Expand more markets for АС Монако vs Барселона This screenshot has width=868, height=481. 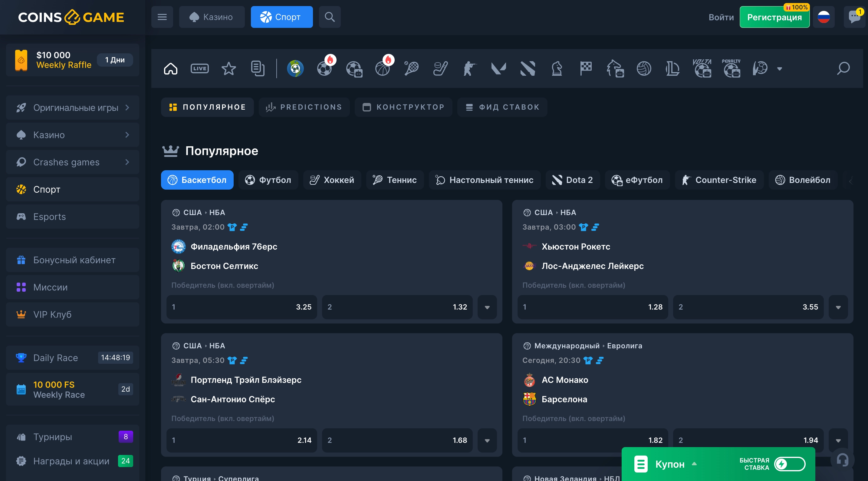pos(838,440)
